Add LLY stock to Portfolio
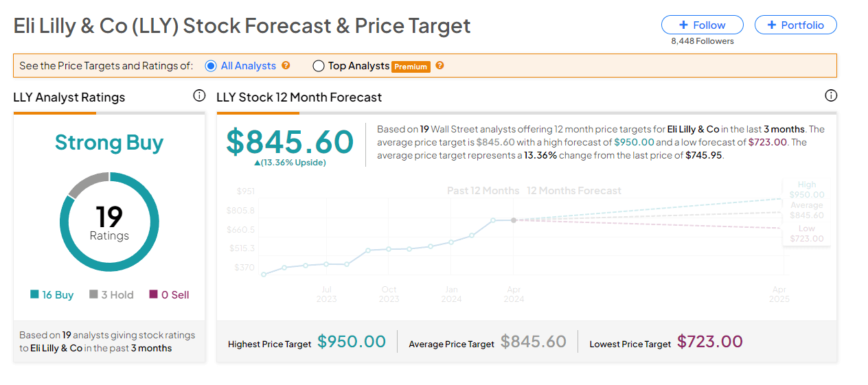 795,25
